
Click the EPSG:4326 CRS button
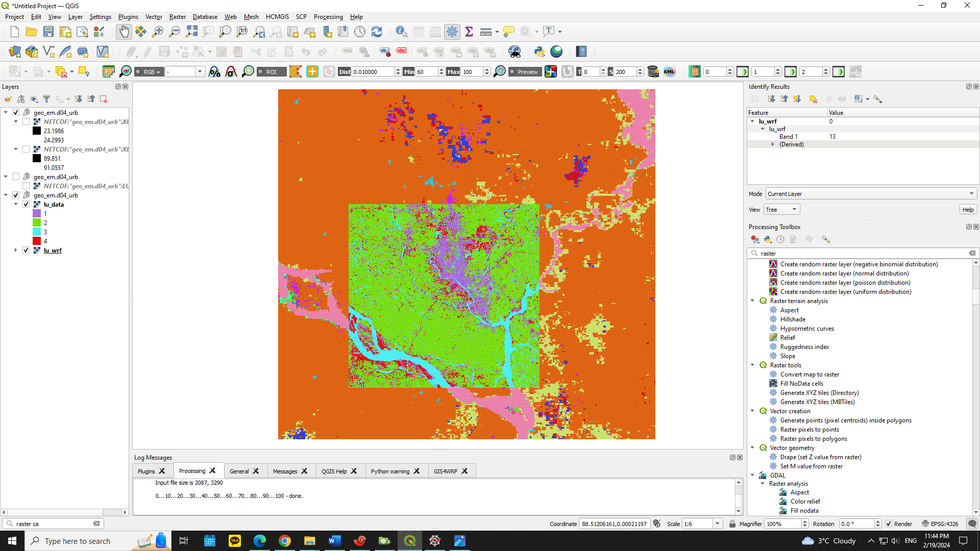940,524
